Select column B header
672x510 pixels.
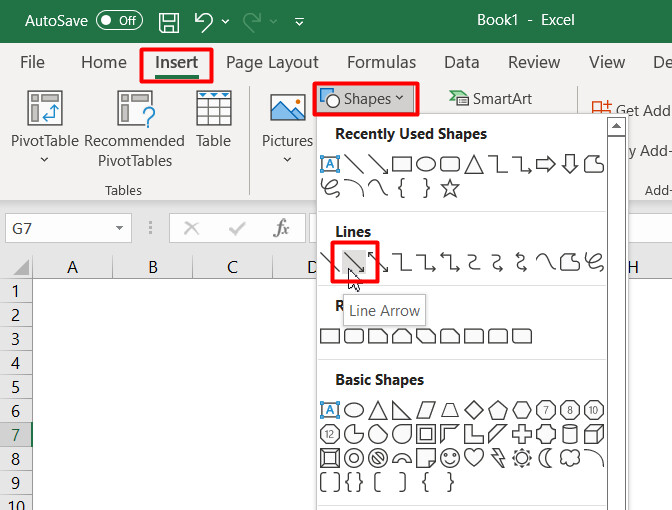153,267
